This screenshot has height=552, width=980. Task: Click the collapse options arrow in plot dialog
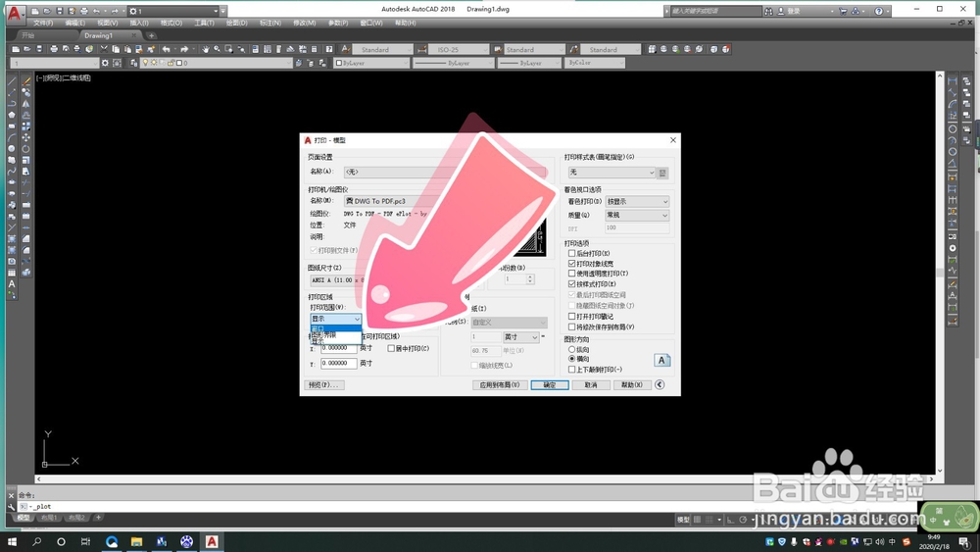pyautogui.click(x=660, y=384)
